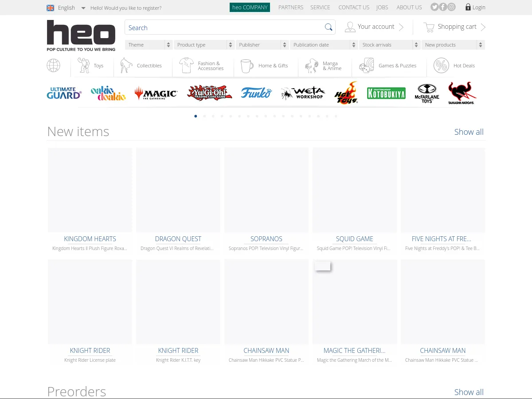Open the CONTACT US menu item

[354, 7]
